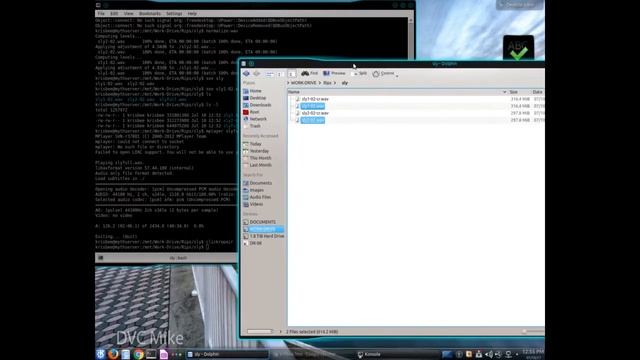The height and width of the screenshot is (360, 640).
Task: Open Help menu in Konsole window
Action: [192, 14]
